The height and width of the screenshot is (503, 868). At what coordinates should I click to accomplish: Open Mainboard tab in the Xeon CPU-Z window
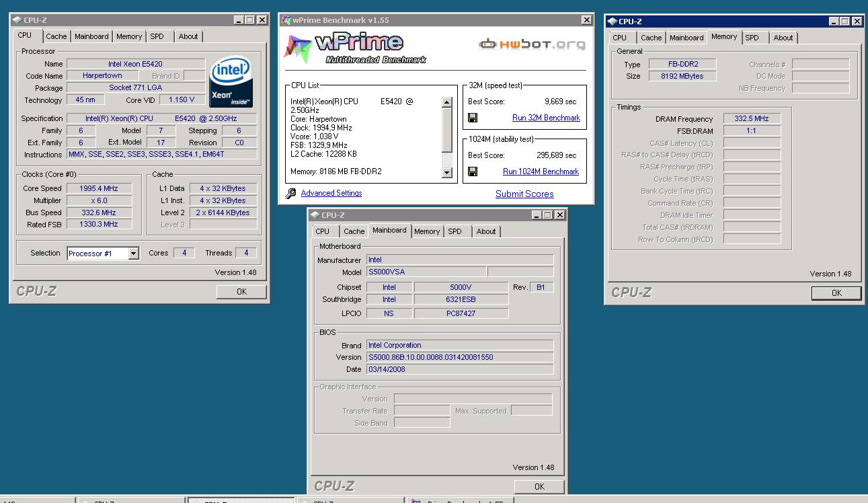(x=91, y=36)
